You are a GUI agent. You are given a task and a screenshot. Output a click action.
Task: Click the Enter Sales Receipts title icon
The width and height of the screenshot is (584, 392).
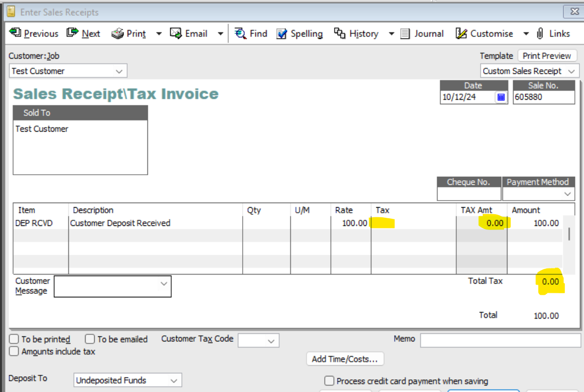[11, 12]
